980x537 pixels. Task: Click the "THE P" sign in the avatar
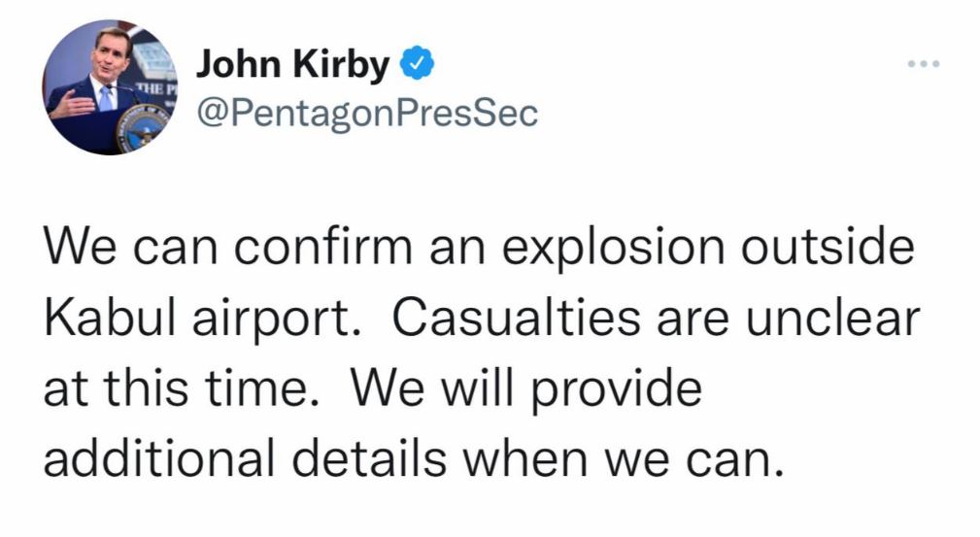click(156, 88)
